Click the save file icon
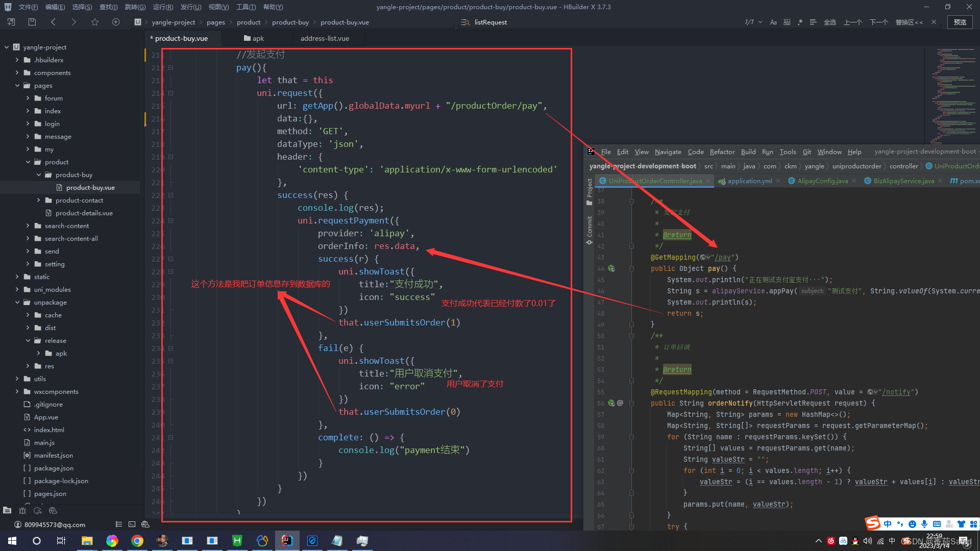 (x=32, y=22)
